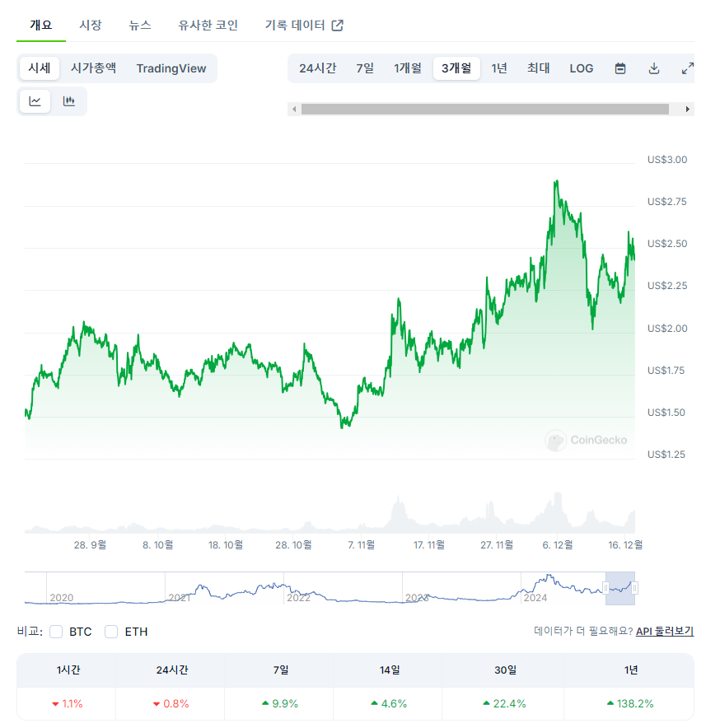Toggle LOG scale option
This screenshot has height=728, width=706.
pos(581,68)
